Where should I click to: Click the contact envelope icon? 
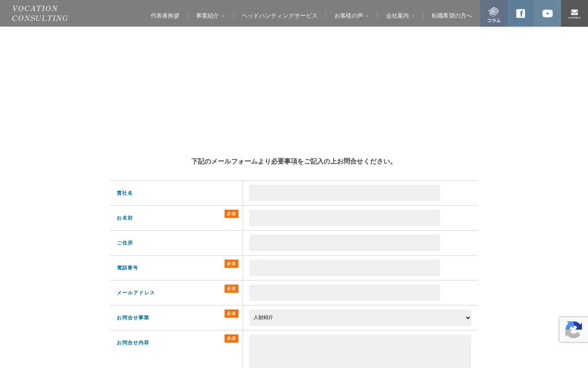point(575,13)
